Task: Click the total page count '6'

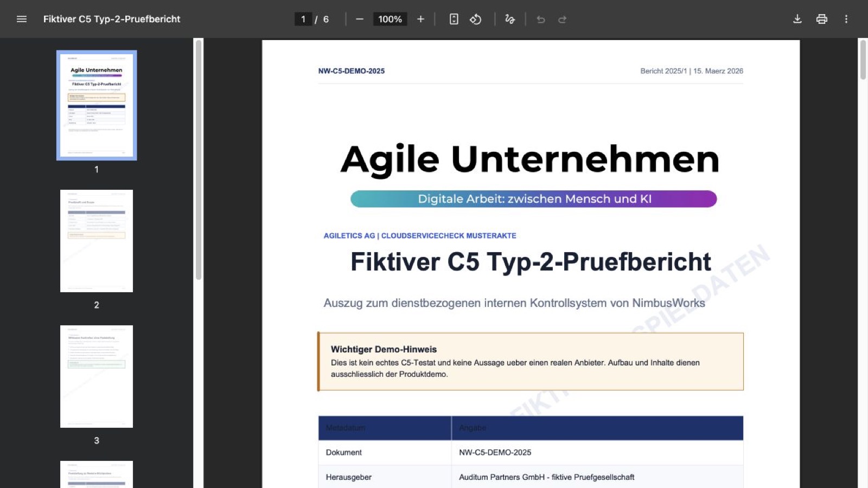Action: [x=326, y=19]
